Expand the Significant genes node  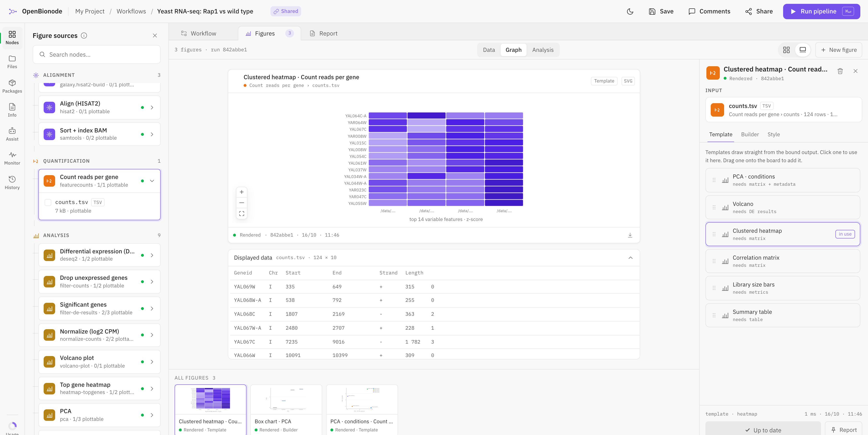point(152,309)
